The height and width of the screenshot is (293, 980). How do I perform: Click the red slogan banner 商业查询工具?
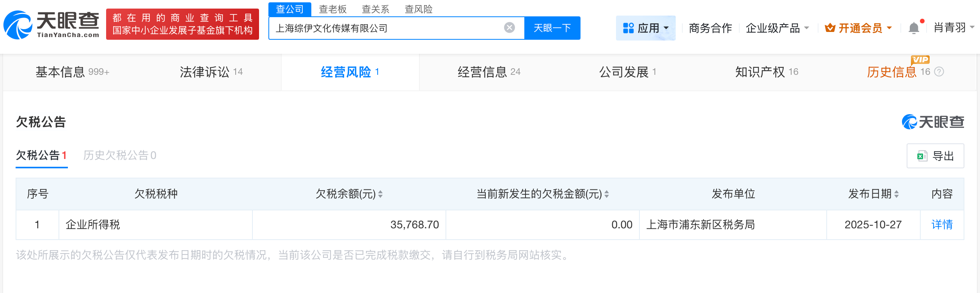tap(183, 24)
